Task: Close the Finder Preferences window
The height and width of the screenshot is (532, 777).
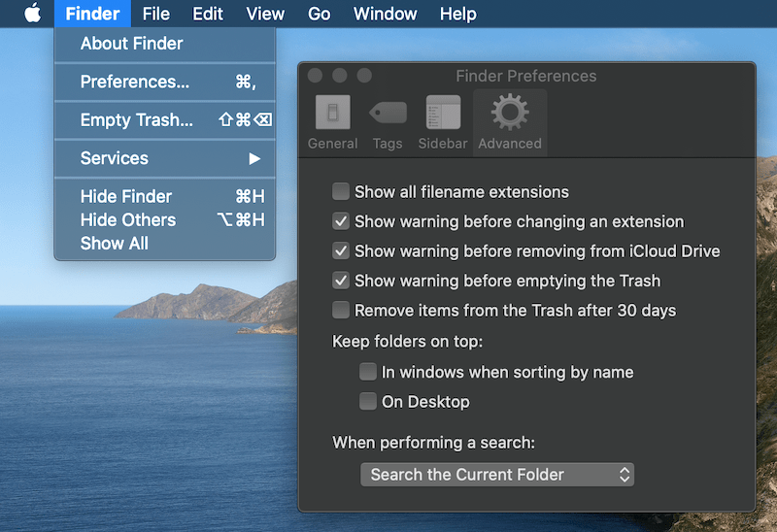Action: (315, 76)
